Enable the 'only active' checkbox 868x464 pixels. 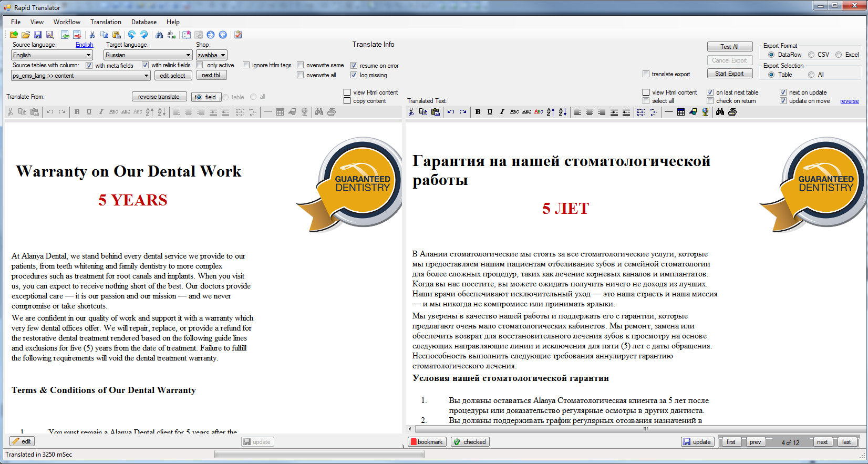200,65
